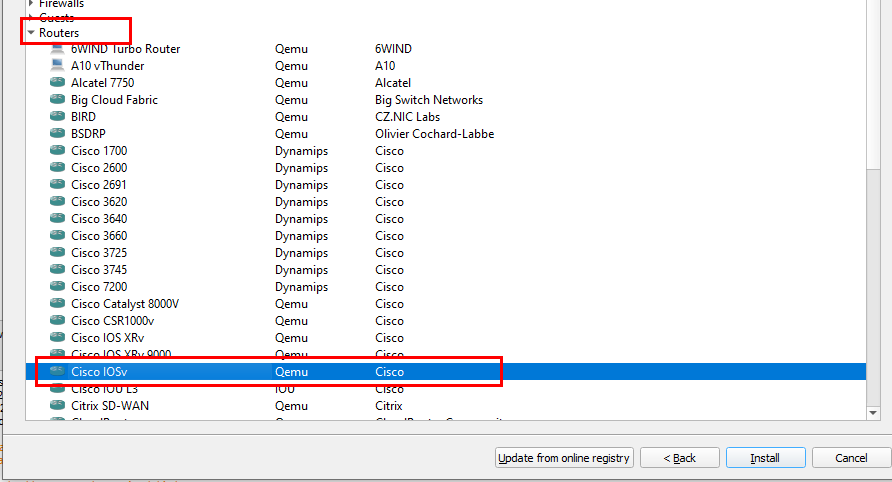
Task: Click the Cisco 3745 router icon
Action: click(57, 270)
